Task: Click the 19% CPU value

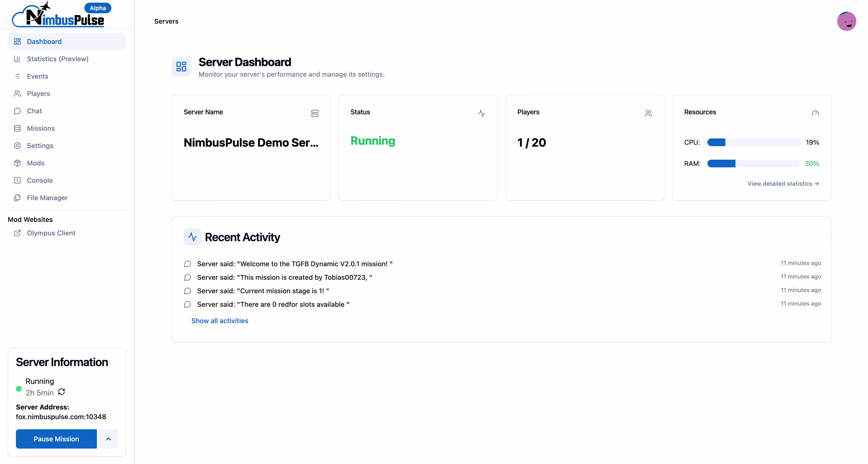Action: coord(812,142)
